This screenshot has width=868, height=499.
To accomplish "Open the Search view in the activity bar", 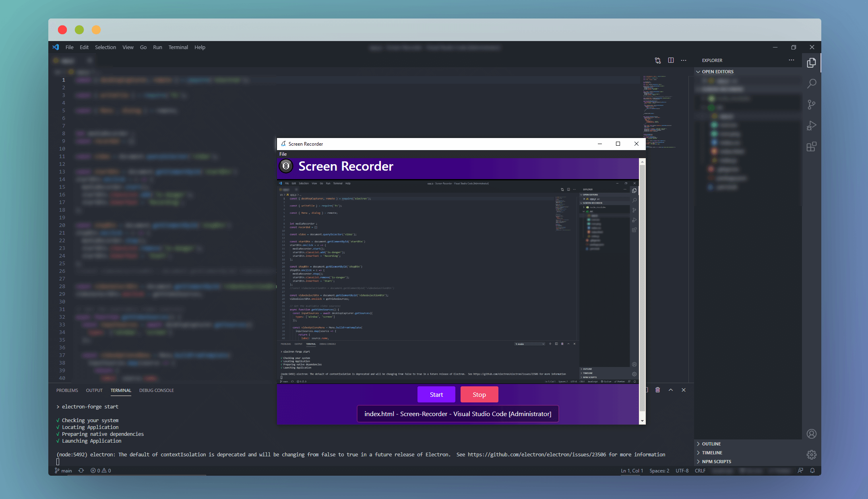I will point(812,84).
